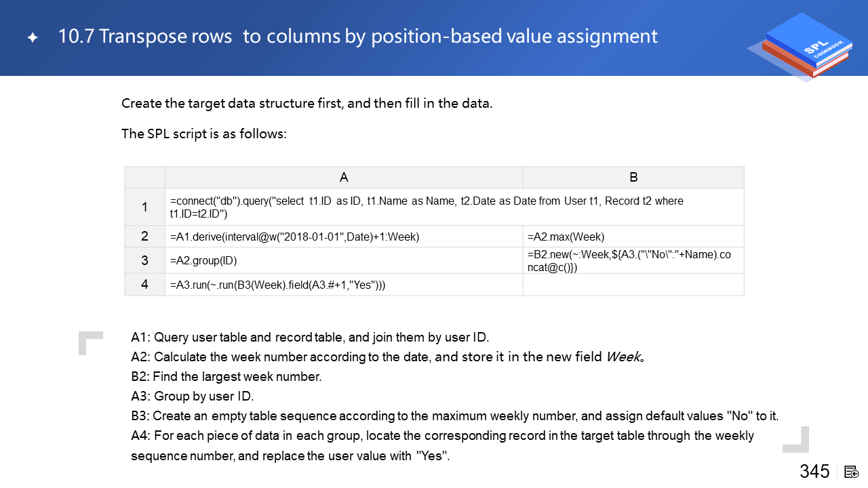This screenshot has width=868, height=488.
Task: Click the back-to-contents icon beside page number
Action: pos(852,472)
